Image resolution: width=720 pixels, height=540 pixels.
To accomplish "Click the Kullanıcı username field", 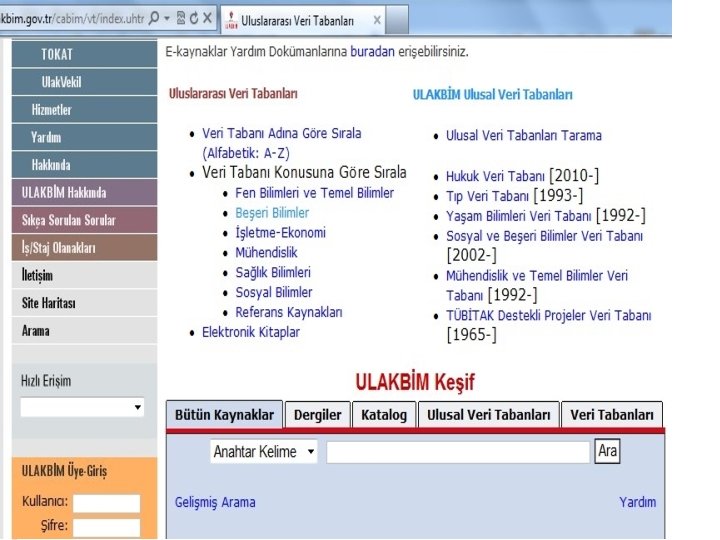I will [x=107, y=503].
